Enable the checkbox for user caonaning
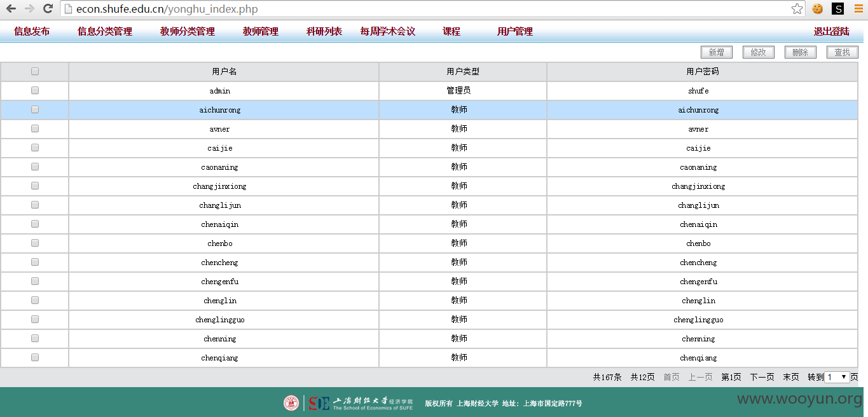The width and height of the screenshot is (868, 417). pyautogui.click(x=35, y=167)
